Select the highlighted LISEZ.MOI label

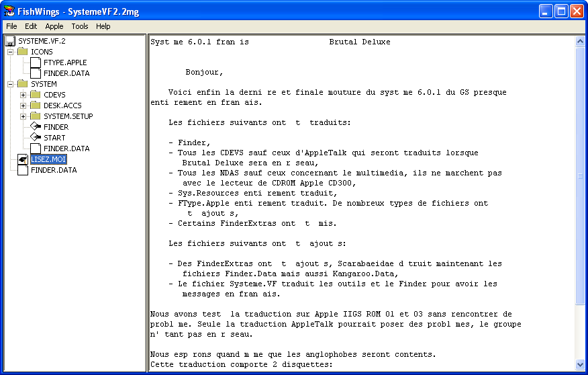[x=48, y=159]
